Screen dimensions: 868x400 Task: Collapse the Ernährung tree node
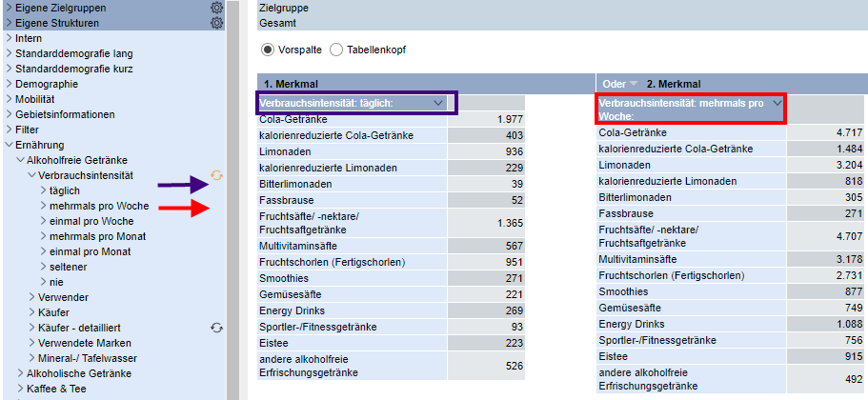pos(10,145)
